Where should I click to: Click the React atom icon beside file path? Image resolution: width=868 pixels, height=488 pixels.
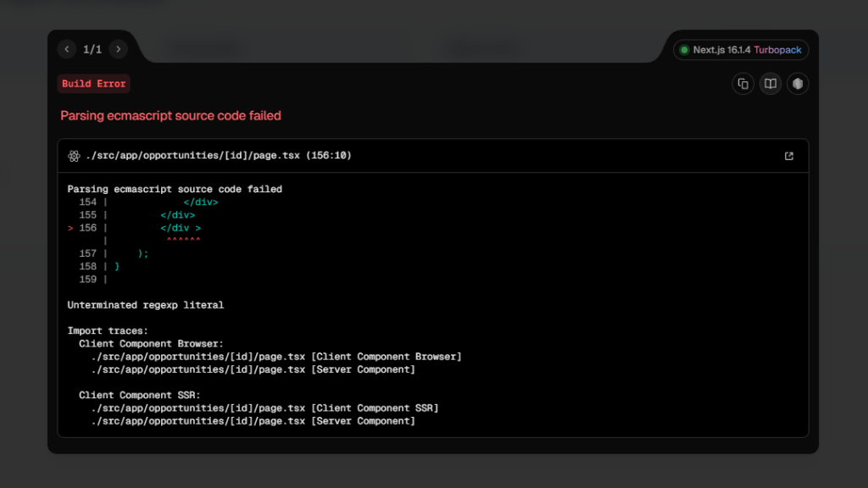pos(74,156)
